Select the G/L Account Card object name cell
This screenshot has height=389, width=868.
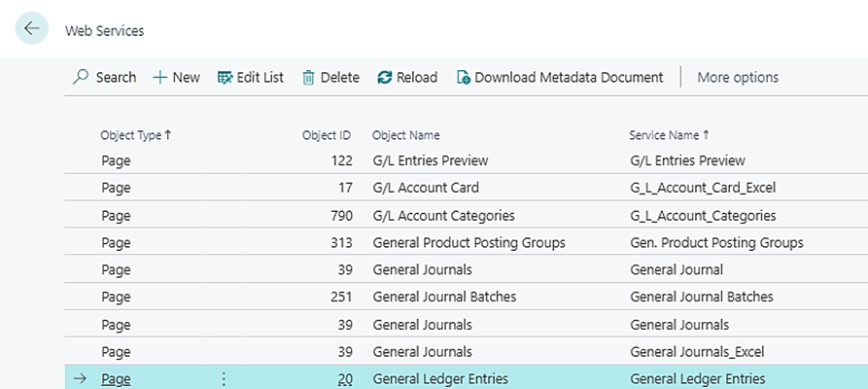[x=426, y=188]
